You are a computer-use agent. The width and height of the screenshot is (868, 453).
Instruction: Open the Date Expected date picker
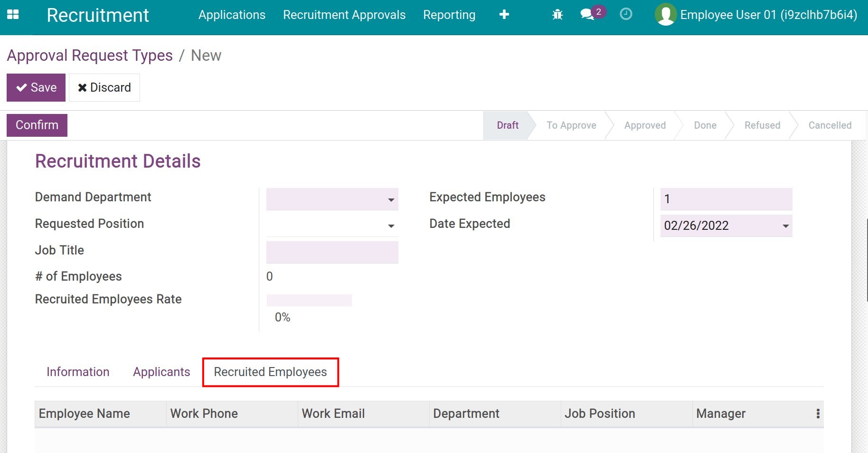tap(785, 226)
